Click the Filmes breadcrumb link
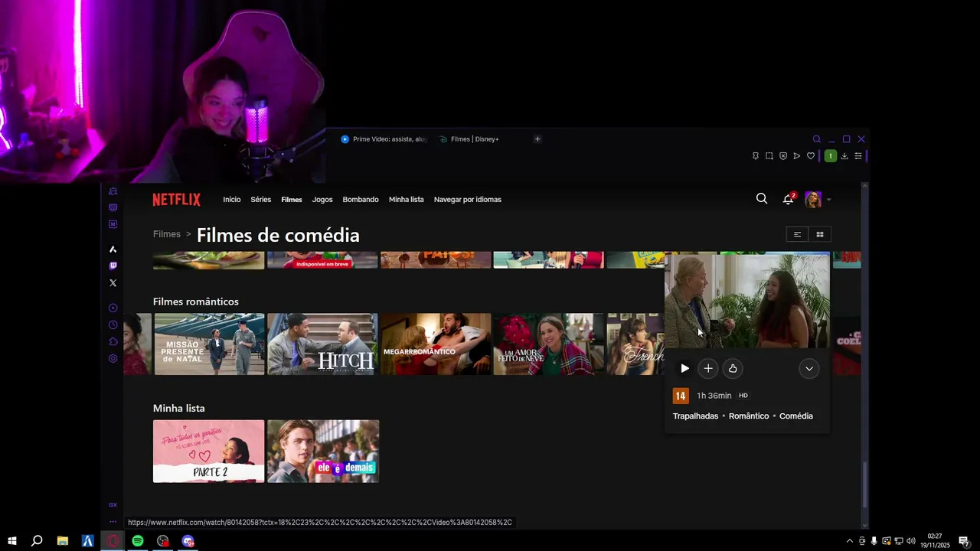Viewport: 980px width, 551px height. pyautogui.click(x=167, y=234)
